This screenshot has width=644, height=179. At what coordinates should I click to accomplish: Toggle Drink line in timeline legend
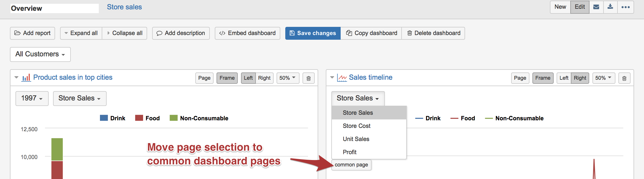428,118
